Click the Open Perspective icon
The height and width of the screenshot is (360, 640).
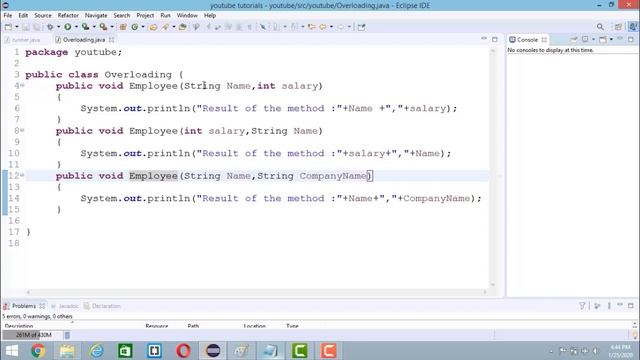(618, 27)
